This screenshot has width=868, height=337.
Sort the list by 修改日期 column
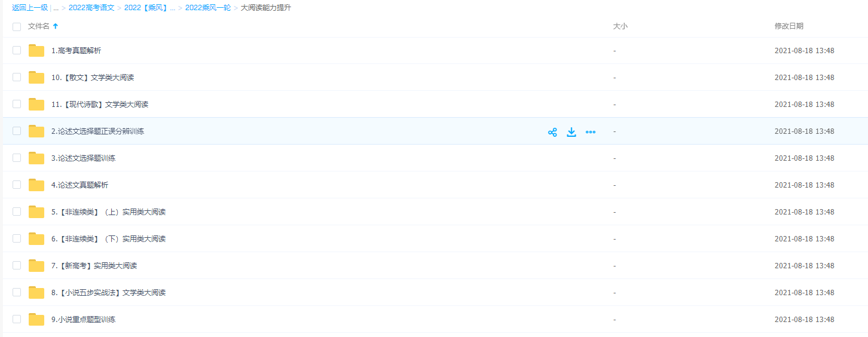coord(789,26)
